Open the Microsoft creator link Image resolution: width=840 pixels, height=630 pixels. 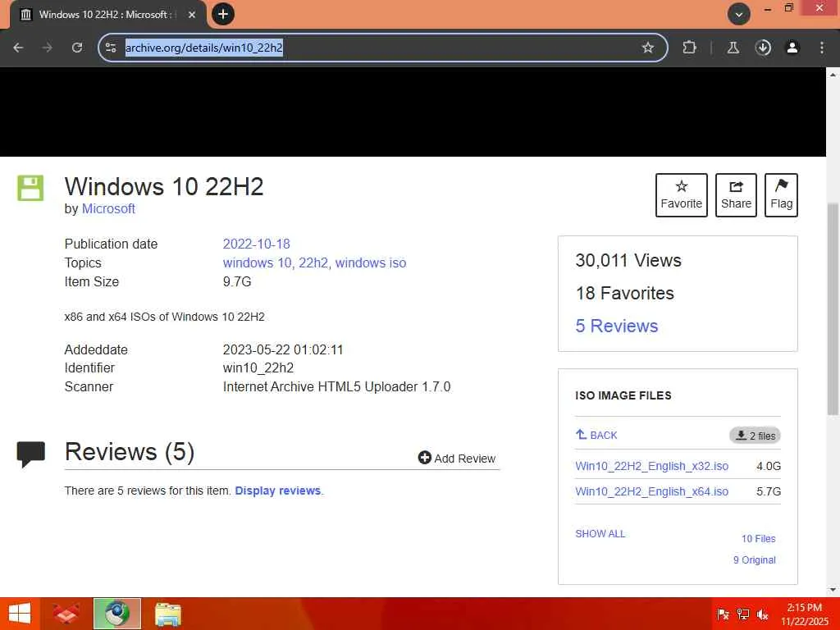pyautogui.click(x=108, y=209)
